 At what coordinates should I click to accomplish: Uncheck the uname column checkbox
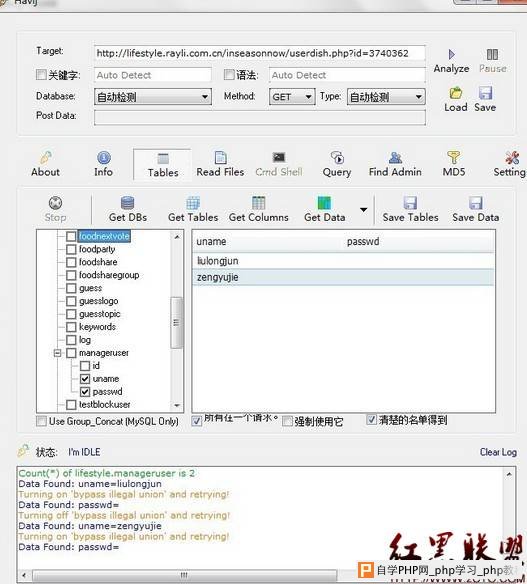[x=85, y=379]
